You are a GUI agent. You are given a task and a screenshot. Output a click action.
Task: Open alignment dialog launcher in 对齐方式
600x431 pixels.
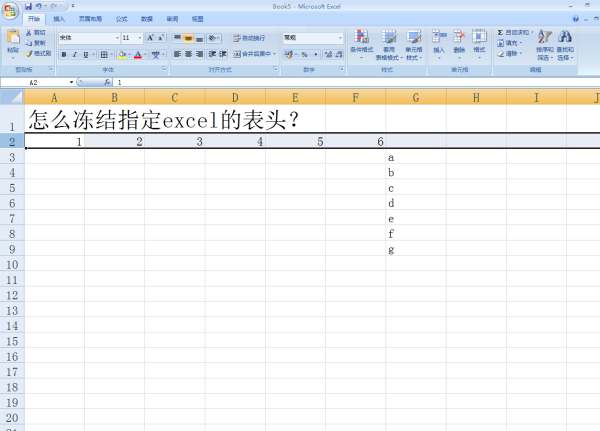(x=275, y=69)
